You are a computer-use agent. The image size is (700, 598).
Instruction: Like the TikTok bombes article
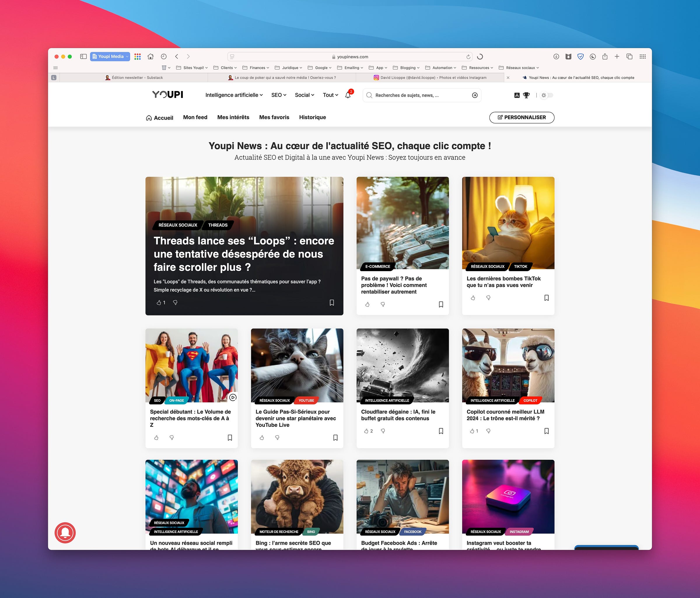point(473,298)
